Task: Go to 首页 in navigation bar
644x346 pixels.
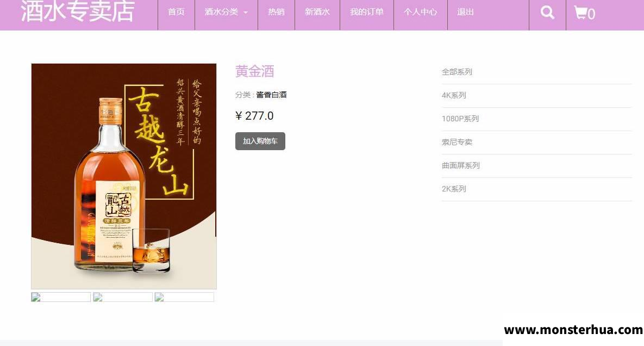Action: [x=176, y=12]
